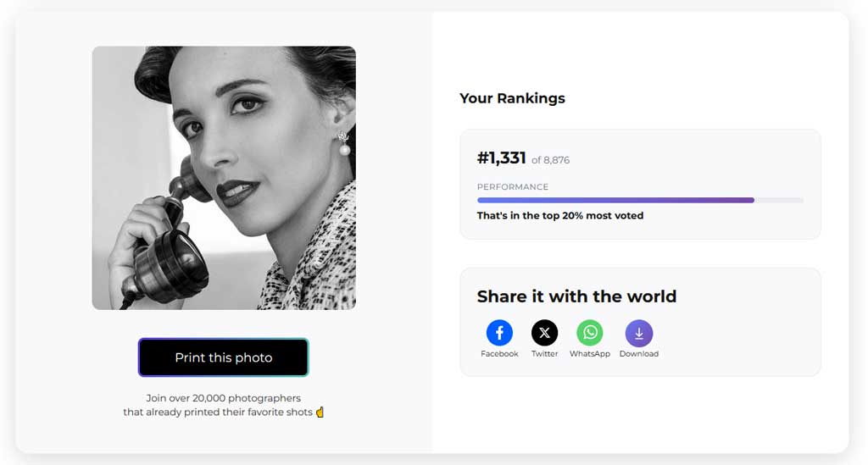Share the photo via the X (Twitter) icon
This screenshot has width=868, height=465.
click(544, 333)
